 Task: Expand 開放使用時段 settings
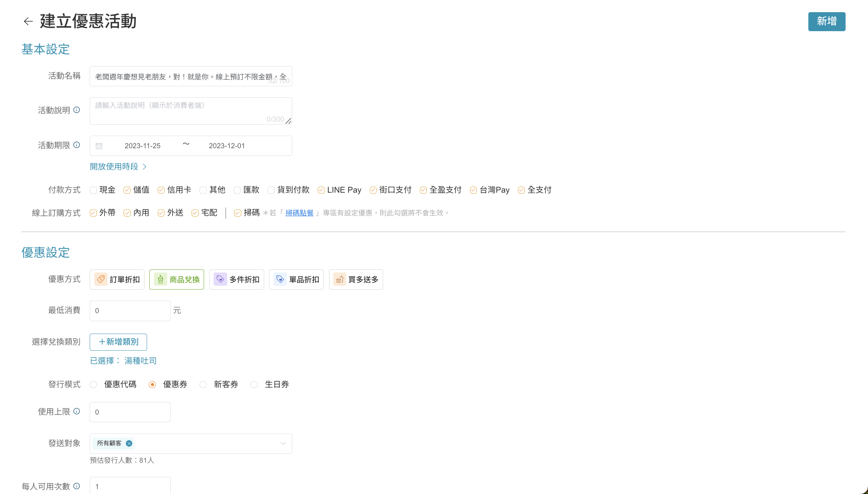tap(118, 167)
